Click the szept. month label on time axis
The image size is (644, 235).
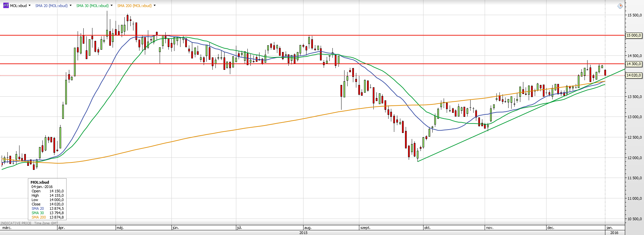(x=365, y=228)
